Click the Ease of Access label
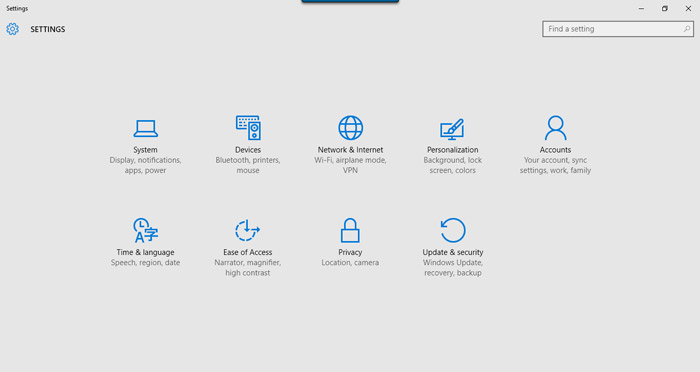This screenshot has width=700, height=372. (248, 252)
